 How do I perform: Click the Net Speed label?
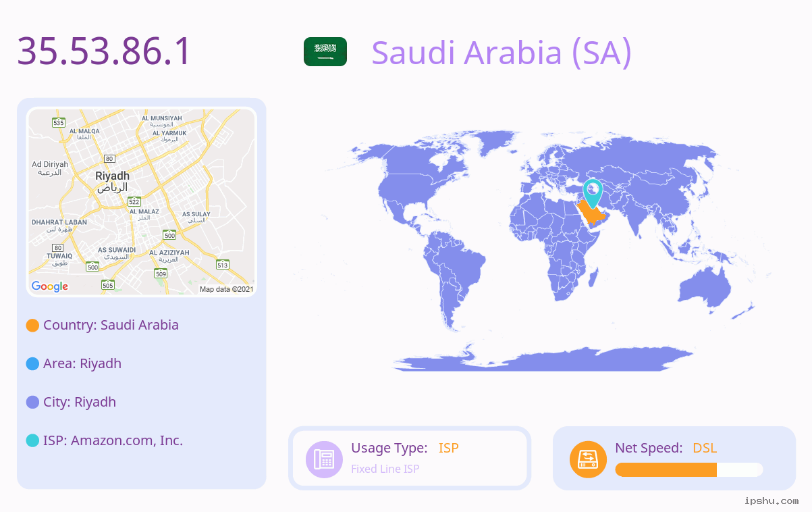[649, 448]
